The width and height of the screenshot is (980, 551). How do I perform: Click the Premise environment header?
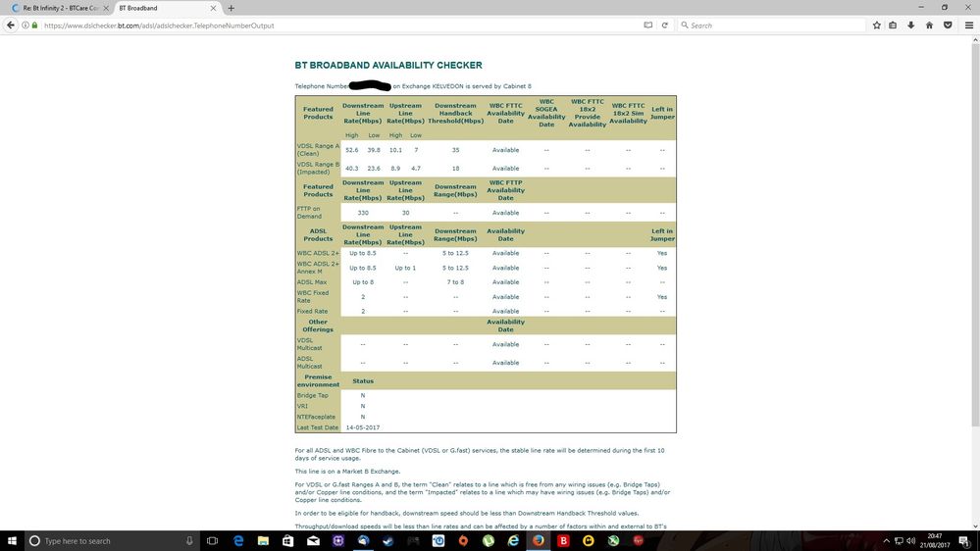(318, 381)
